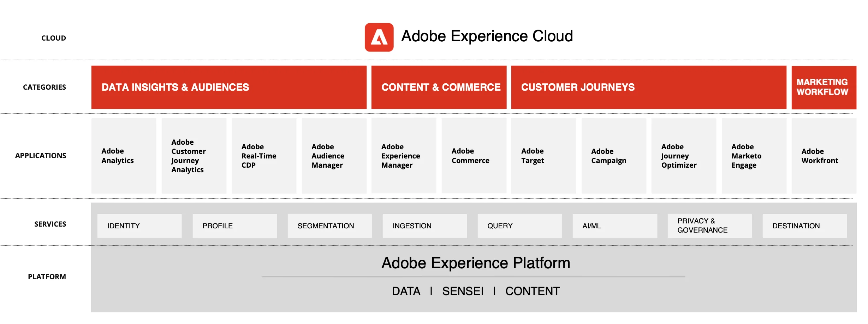Viewport: 868px width, 324px height.
Task: Click the Adobe Experience Platform heading
Action: [x=476, y=263]
